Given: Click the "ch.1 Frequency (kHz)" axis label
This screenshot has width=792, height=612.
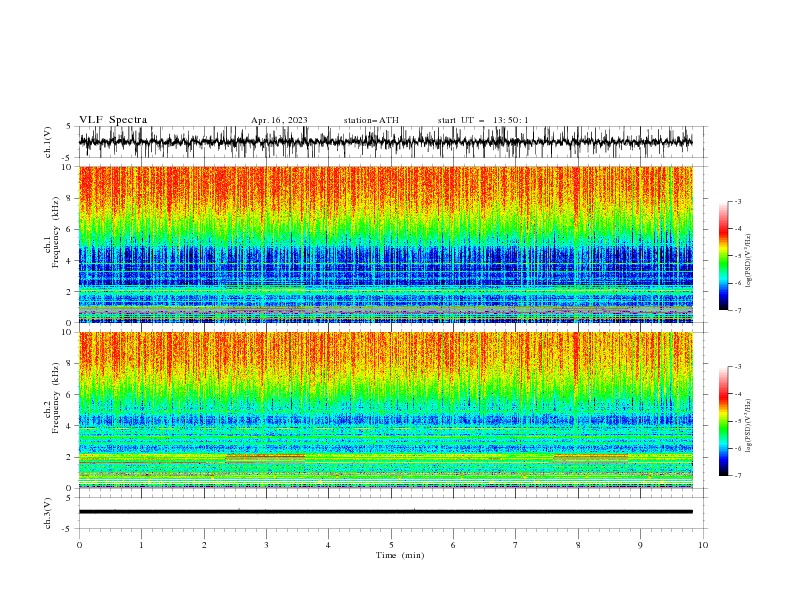Looking at the screenshot, I should pyautogui.click(x=52, y=232).
